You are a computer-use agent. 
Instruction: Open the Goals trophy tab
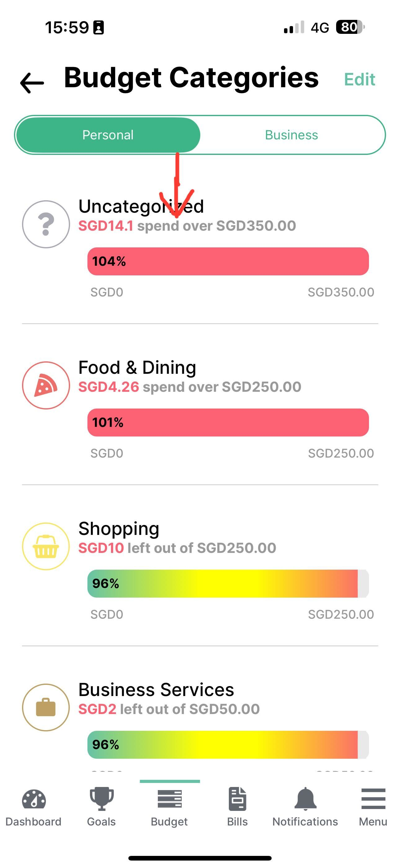click(x=101, y=807)
